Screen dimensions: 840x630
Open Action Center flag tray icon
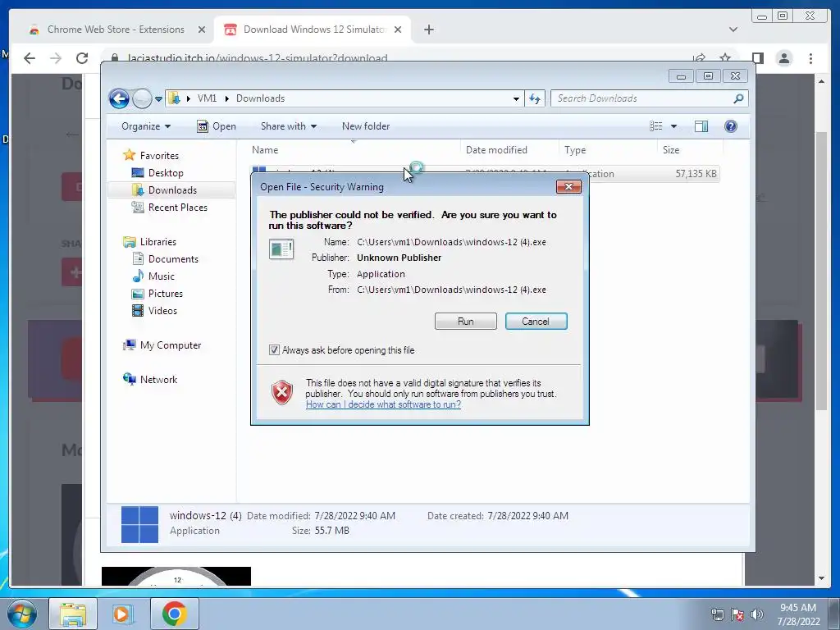coord(737,614)
